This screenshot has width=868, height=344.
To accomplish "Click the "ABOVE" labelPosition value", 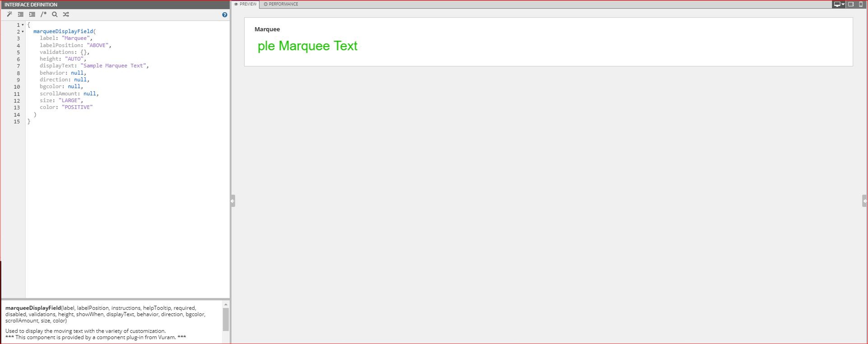I will coord(97,45).
